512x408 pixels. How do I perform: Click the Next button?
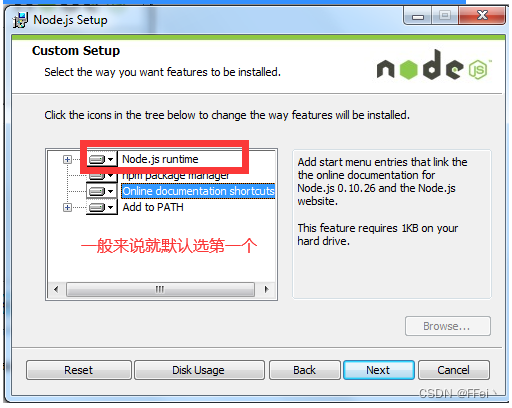[379, 370]
